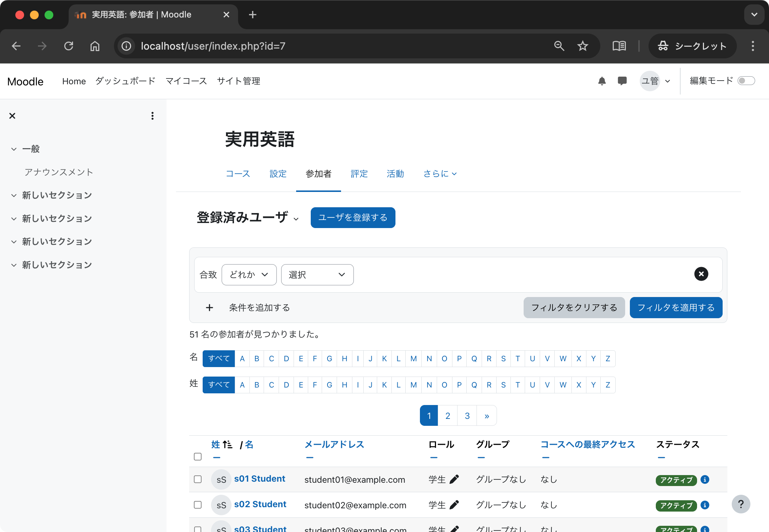Open the 選択 filter selection dropdown

317,275
